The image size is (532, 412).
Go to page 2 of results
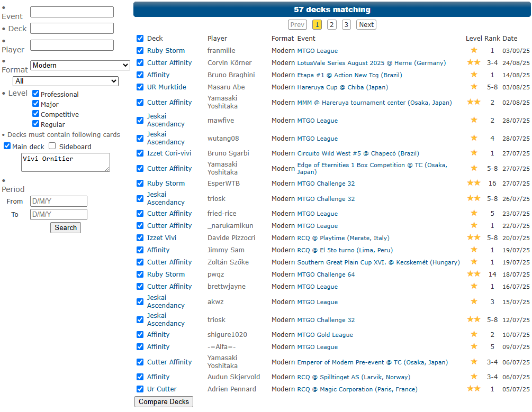pos(331,25)
